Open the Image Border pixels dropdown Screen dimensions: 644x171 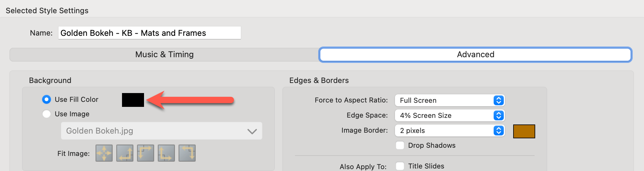click(450, 130)
